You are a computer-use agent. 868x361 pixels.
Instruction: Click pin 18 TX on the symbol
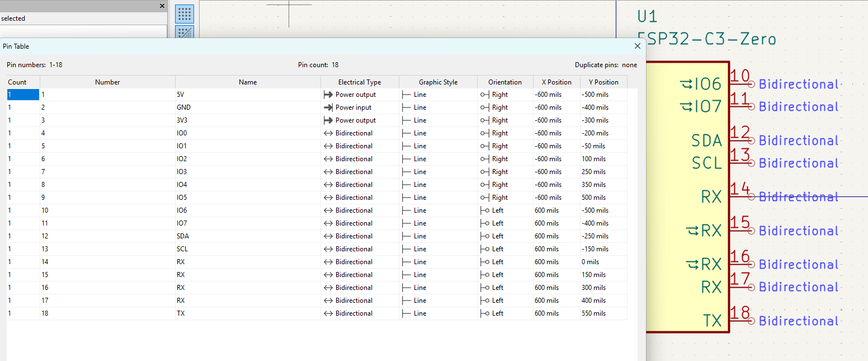(x=743, y=321)
